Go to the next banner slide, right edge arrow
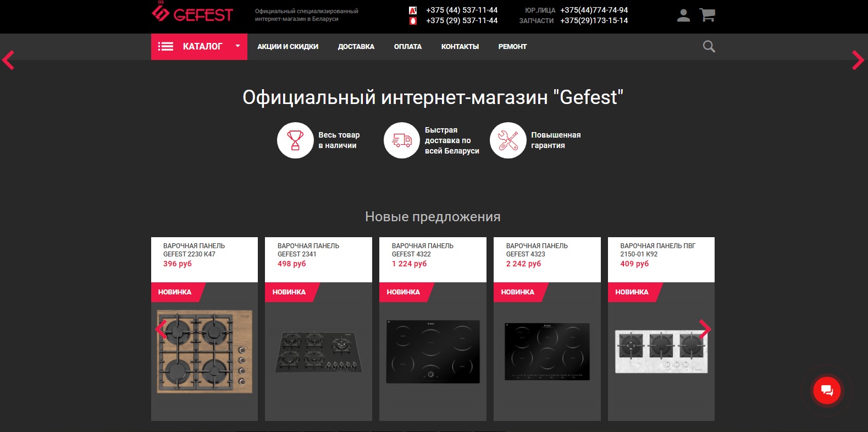Screen dimensions: 868x432 [x=858, y=60]
